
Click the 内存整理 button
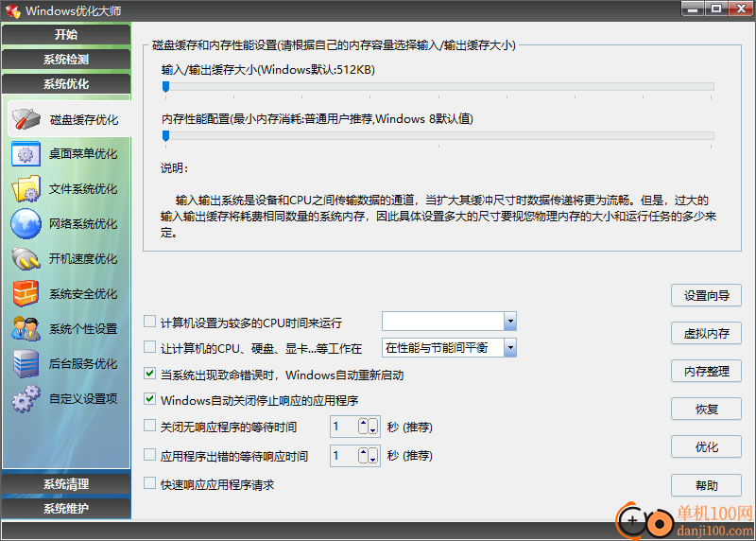click(x=706, y=371)
